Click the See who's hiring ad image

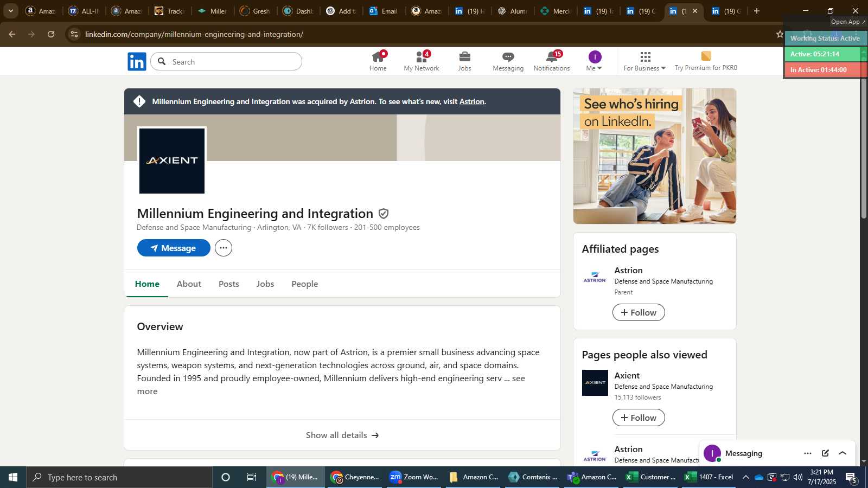click(655, 156)
